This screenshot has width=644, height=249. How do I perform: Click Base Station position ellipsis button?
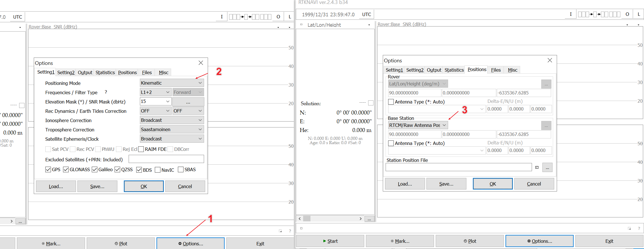(x=546, y=125)
